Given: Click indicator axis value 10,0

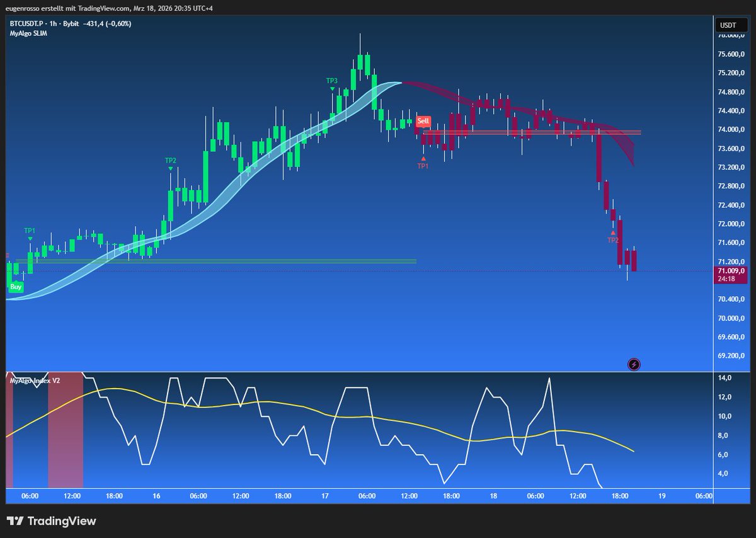Looking at the screenshot, I should (724, 416).
